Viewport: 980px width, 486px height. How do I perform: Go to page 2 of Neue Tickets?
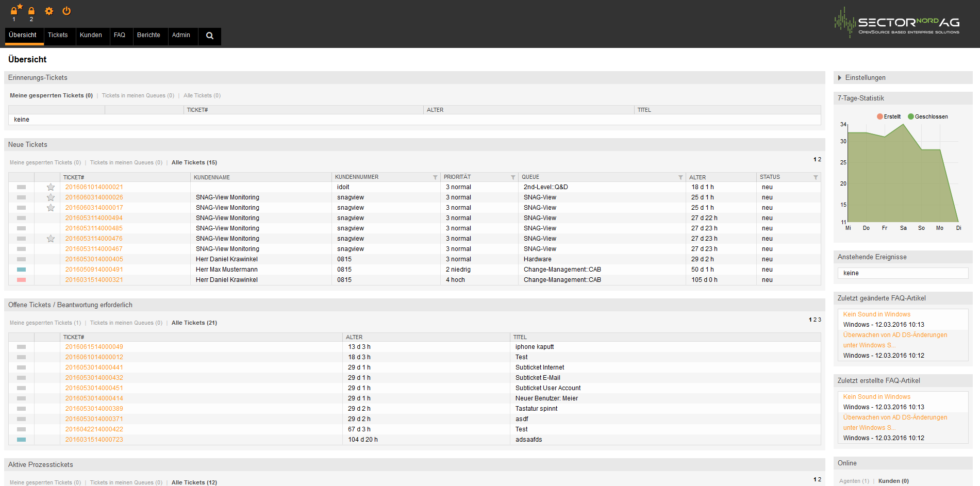pyautogui.click(x=820, y=160)
